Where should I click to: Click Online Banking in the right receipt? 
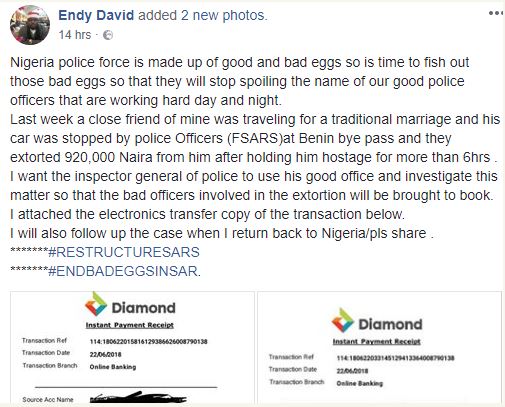click(360, 383)
